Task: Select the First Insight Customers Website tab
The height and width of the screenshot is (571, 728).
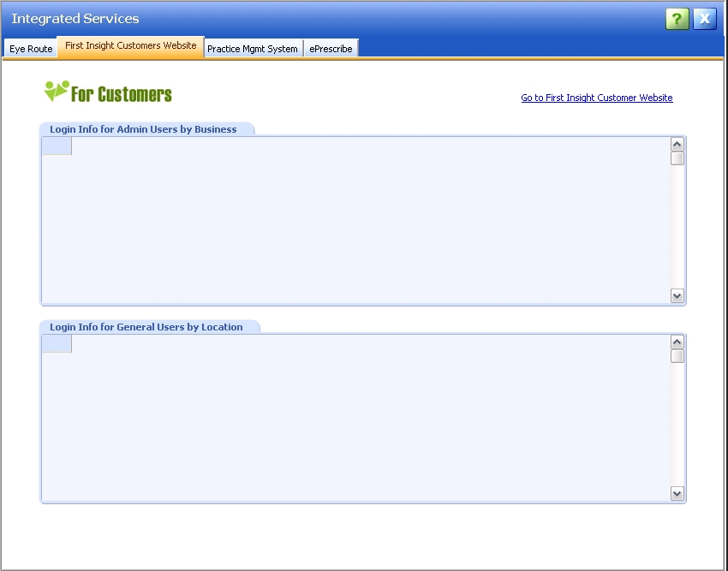Action: (x=131, y=46)
